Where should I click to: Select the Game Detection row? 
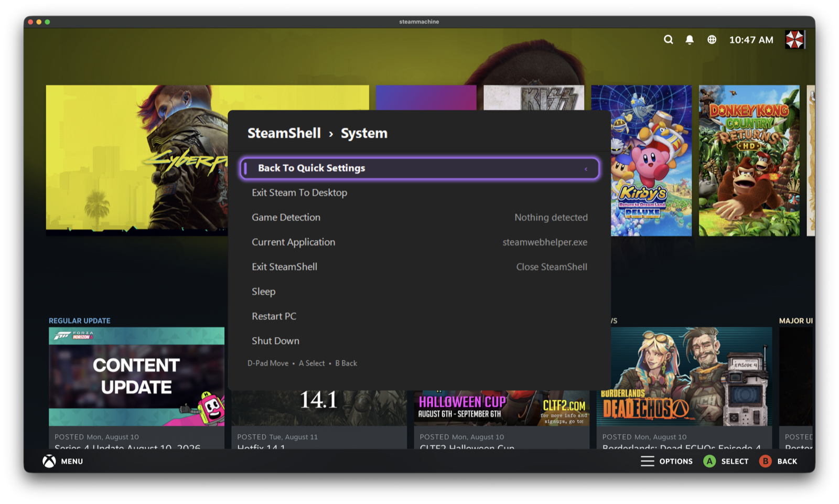419,218
